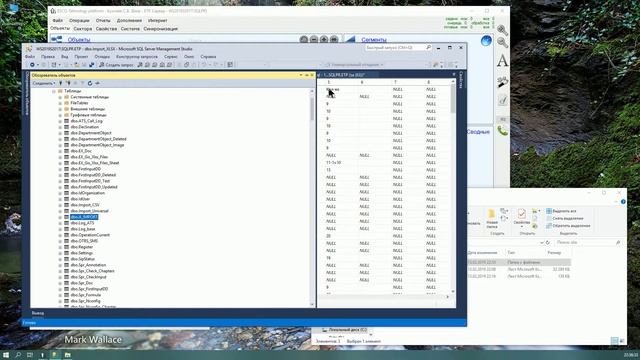
Task: Click the green phone icon
Action: (x=502, y=131)
